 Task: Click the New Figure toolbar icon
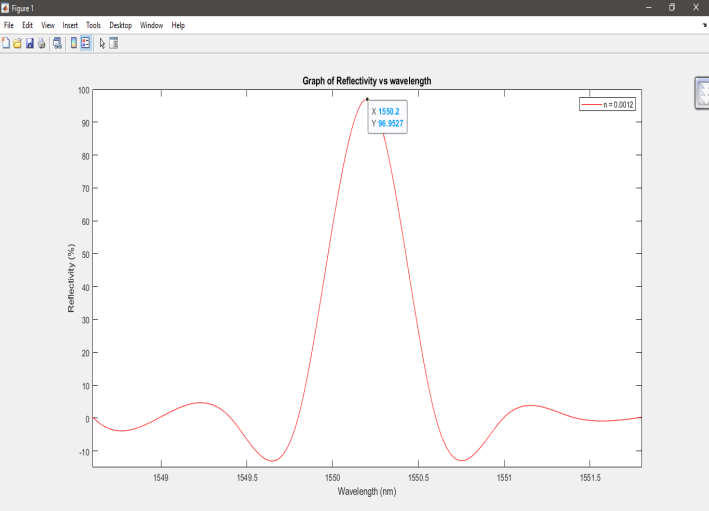[6, 43]
